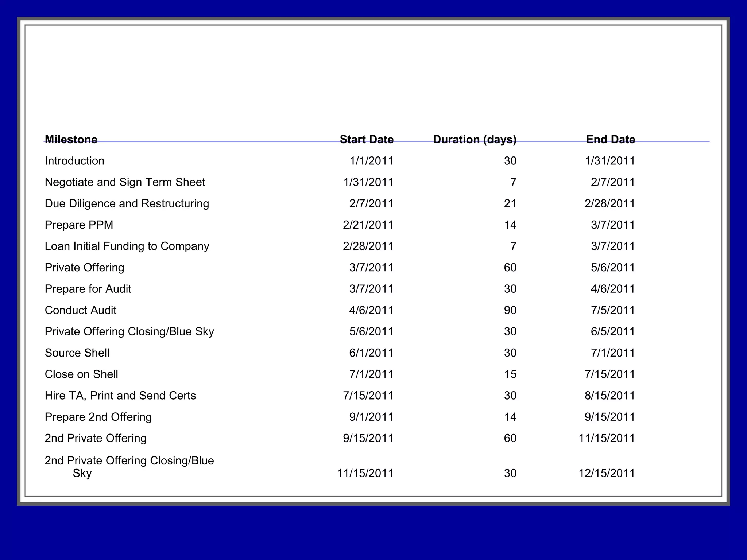Click the Source Shell milestone
Image resolution: width=747 pixels, height=560 pixels.
(77, 353)
